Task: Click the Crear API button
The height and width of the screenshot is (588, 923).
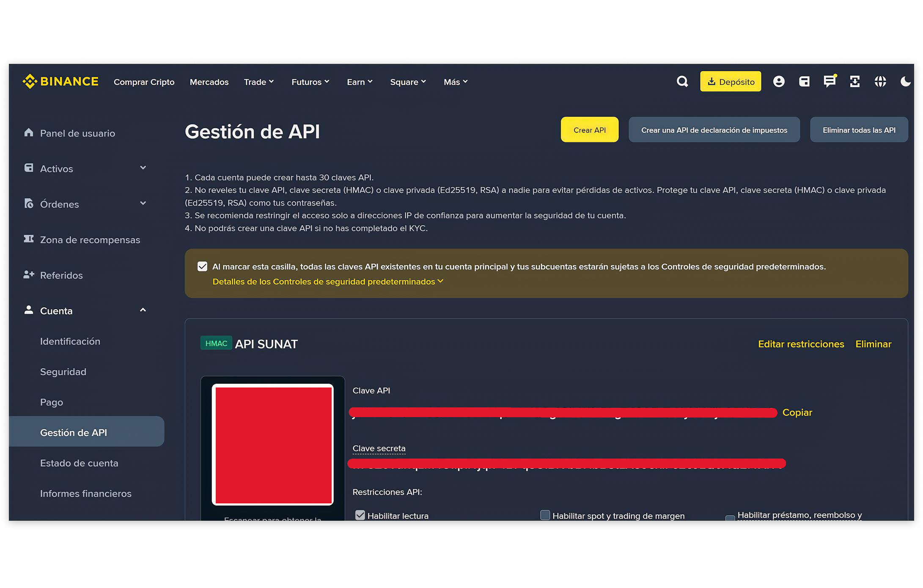Action: [x=589, y=130]
